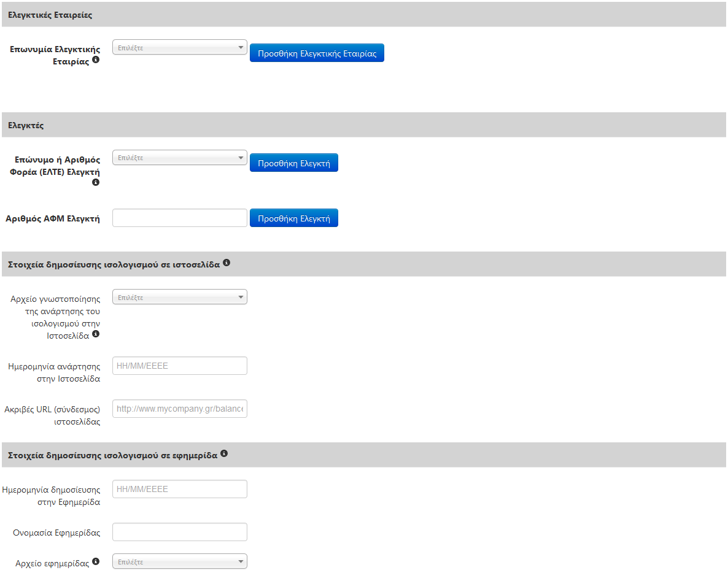Image resolution: width=728 pixels, height=581 pixels.
Task: Click the Ακριβές URL ιστοσελίδας field
Action: [180, 409]
